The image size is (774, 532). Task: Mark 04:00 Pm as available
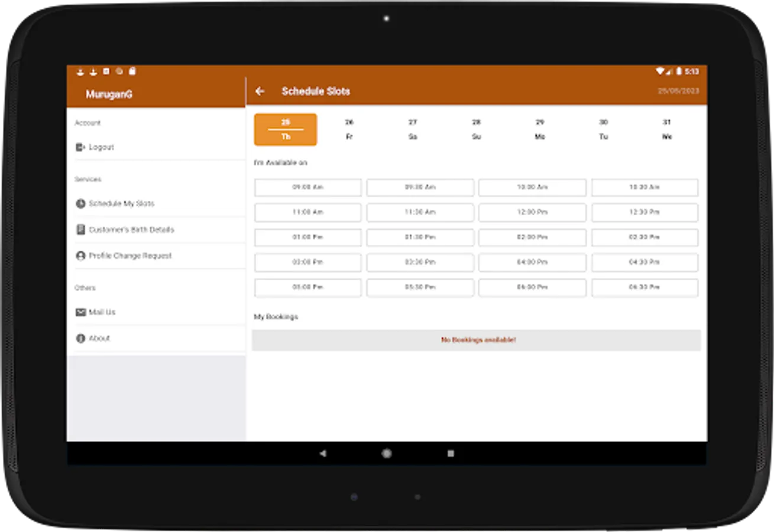(x=533, y=262)
